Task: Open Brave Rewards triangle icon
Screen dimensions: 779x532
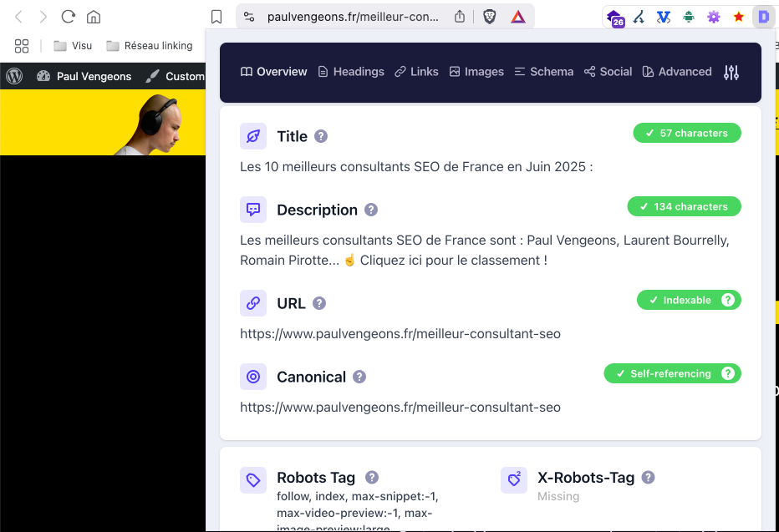Action: 517,17
